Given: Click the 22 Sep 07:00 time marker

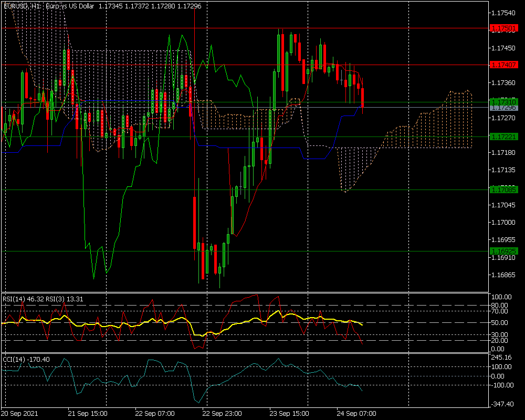Looking at the screenshot, I should [155, 413].
